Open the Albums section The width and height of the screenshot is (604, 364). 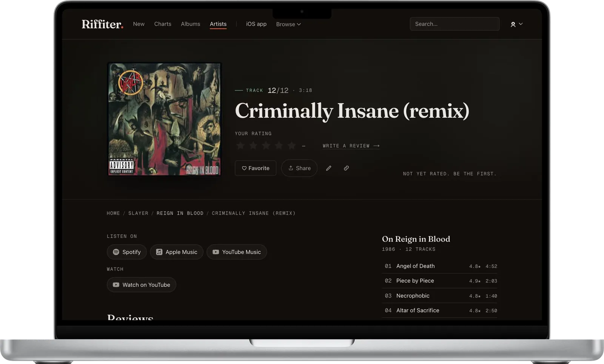(x=190, y=24)
